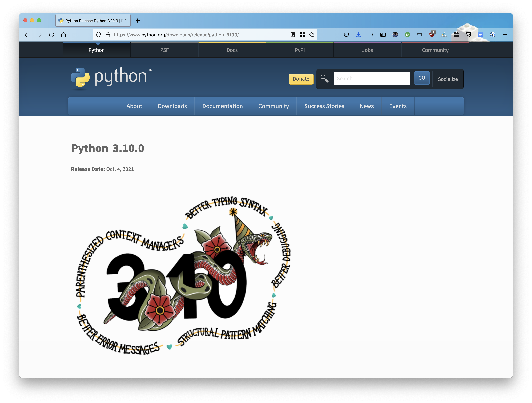Reload the current page
This screenshot has height=403, width=532.
click(x=51, y=35)
